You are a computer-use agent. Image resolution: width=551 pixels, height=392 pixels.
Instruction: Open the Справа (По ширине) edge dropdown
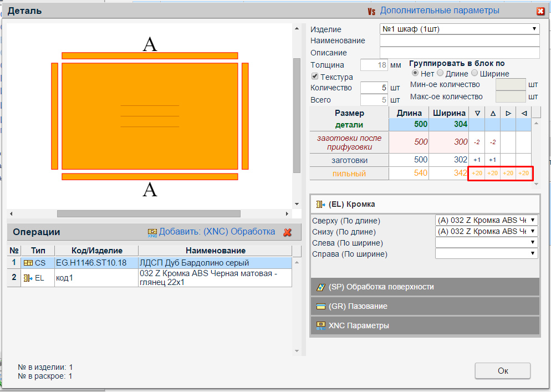[487, 253]
